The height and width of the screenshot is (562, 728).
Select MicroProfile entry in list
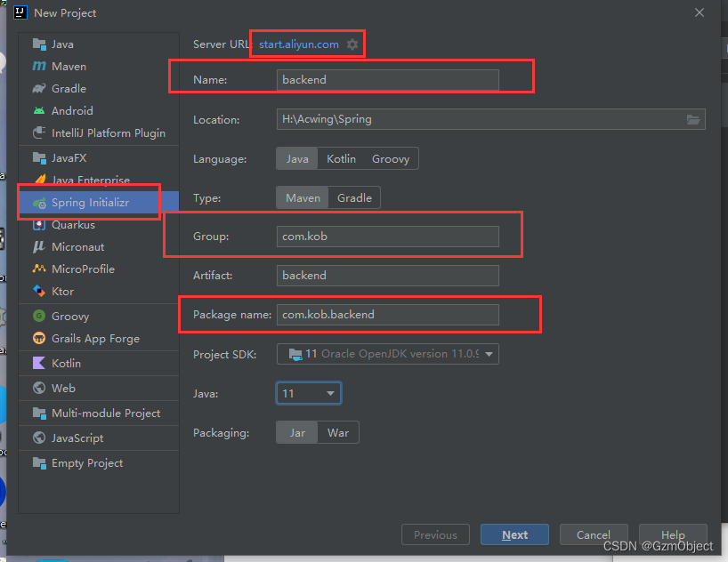pyautogui.click(x=99, y=269)
